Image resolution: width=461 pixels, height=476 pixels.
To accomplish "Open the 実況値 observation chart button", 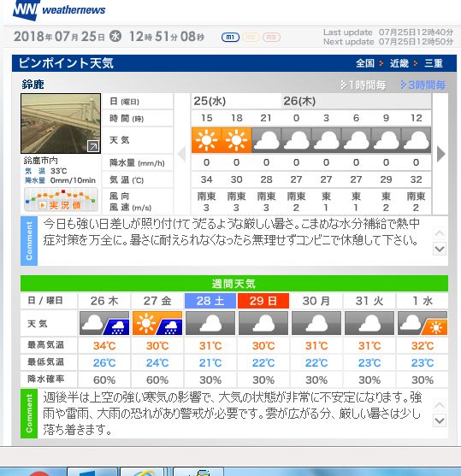I will (61, 200).
